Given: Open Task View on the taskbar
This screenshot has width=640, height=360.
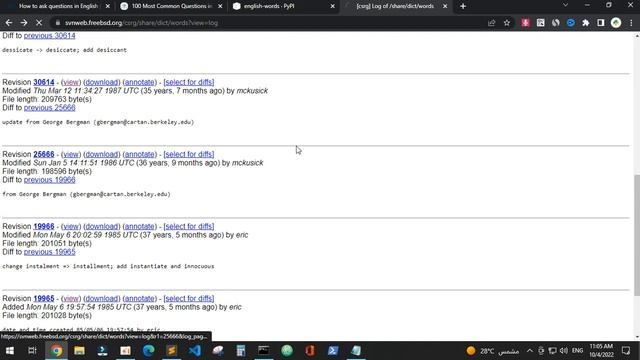Looking at the screenshot, I should 32,351.
